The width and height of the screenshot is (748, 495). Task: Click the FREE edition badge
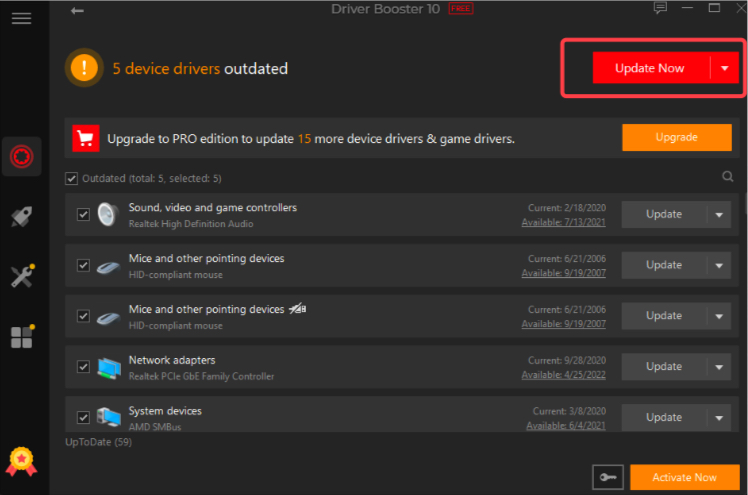461,9
